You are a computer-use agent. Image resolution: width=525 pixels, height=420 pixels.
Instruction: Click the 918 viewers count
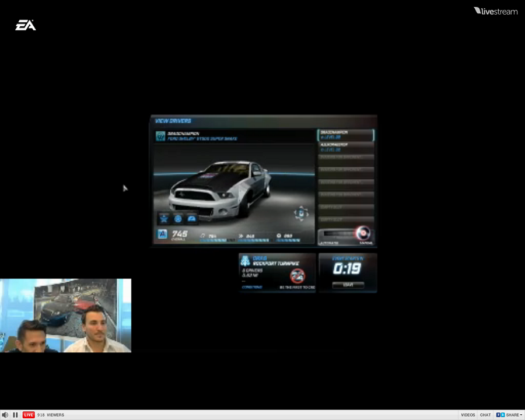[51, 415]
